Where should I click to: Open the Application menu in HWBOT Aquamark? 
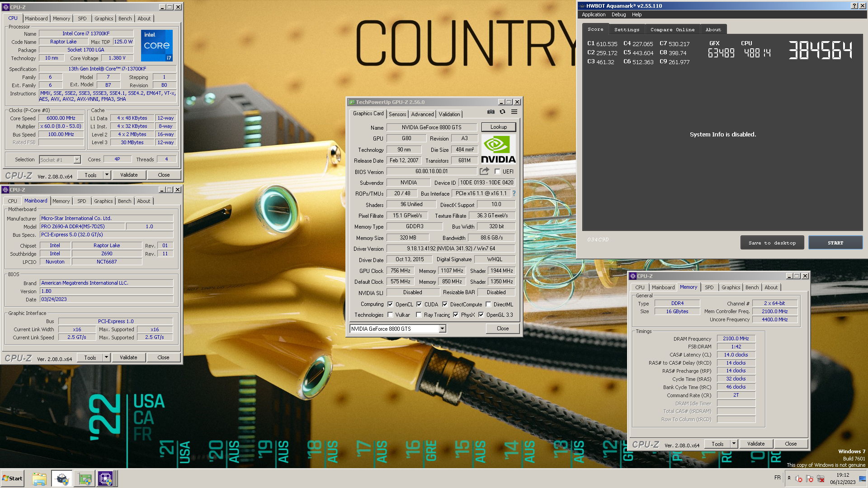coord(594,14)
